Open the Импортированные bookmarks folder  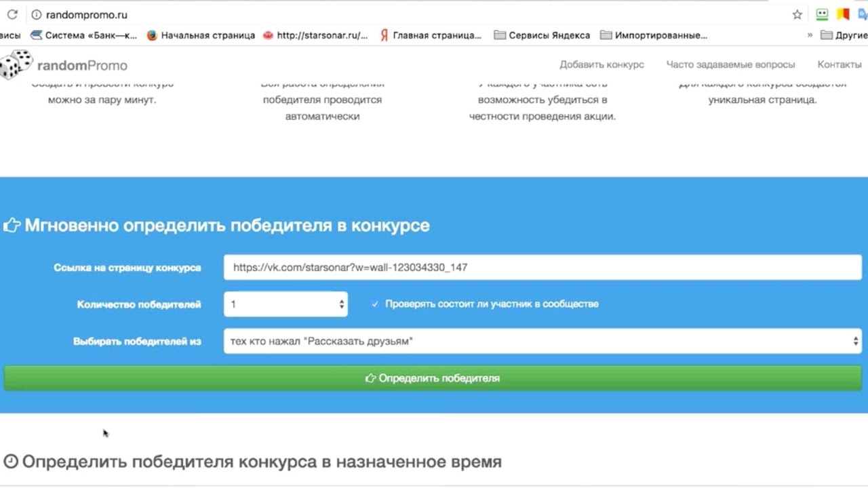pos(654,35)
